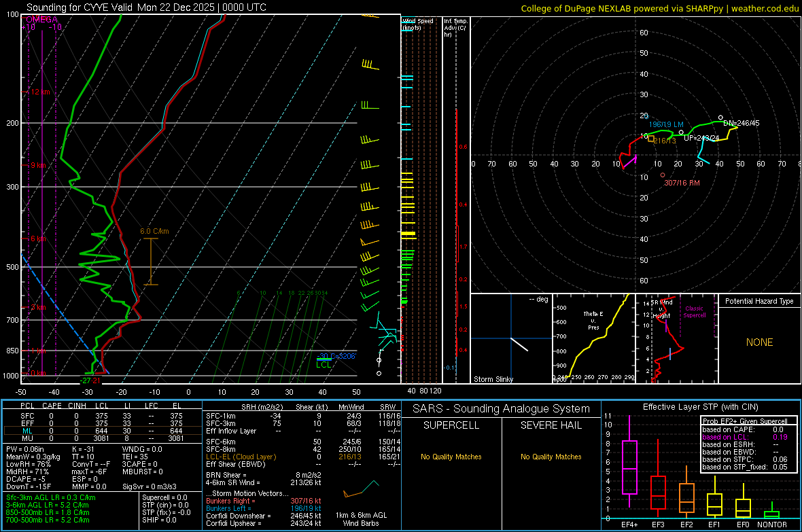
Task: Click the white Storm Slinky line
Action: [519, 344]
